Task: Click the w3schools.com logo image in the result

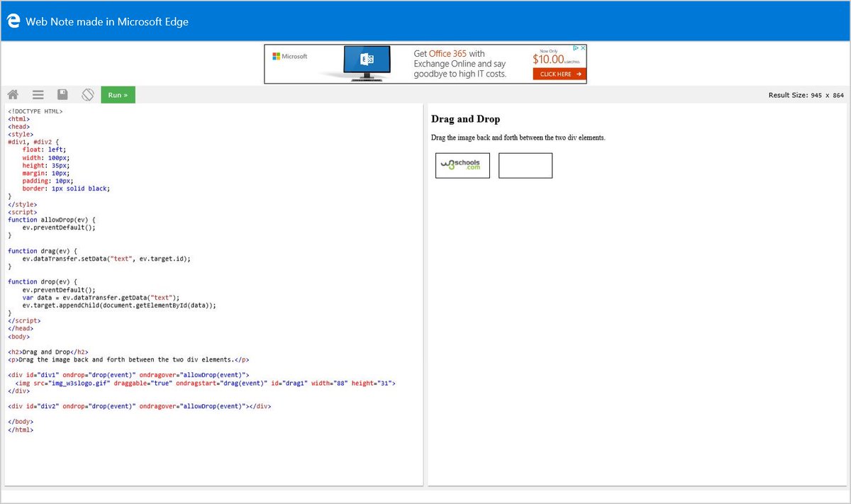Action: tap(460, 164)
